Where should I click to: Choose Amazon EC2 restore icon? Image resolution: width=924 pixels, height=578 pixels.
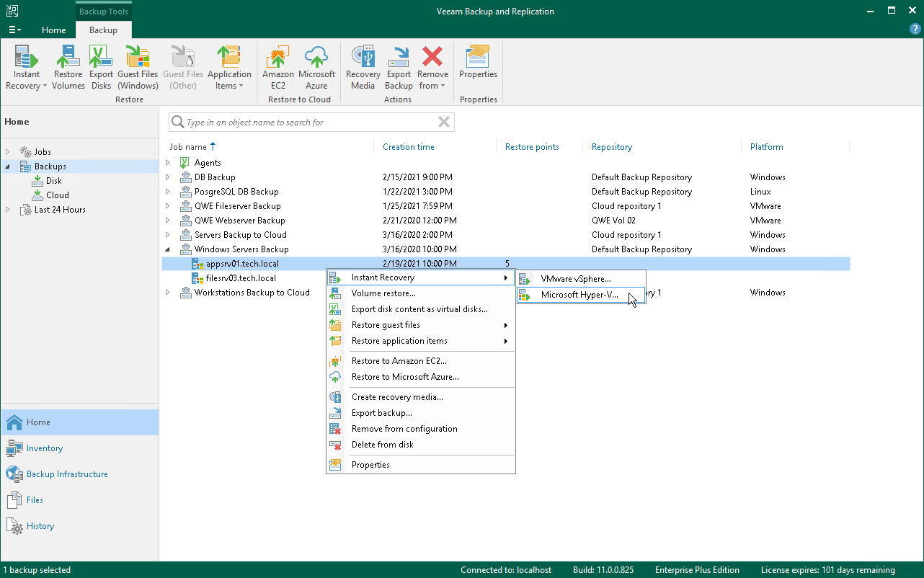(x=278, y=68)
